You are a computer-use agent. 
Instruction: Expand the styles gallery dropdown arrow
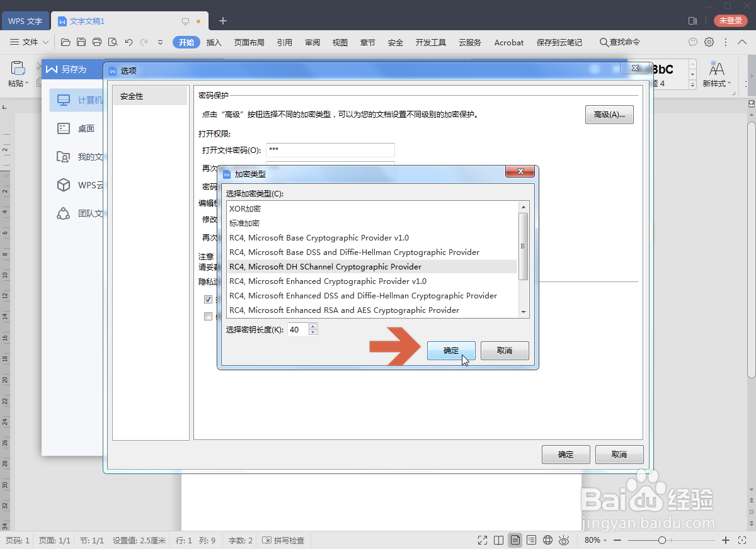click(692, 84)
